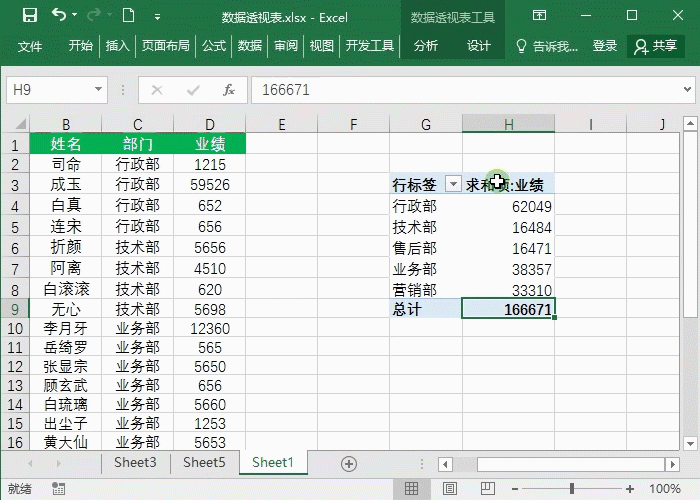Click the horizontal scrollbar right arrow
This screenshot has width=700, height=500.
pos(672,465)
